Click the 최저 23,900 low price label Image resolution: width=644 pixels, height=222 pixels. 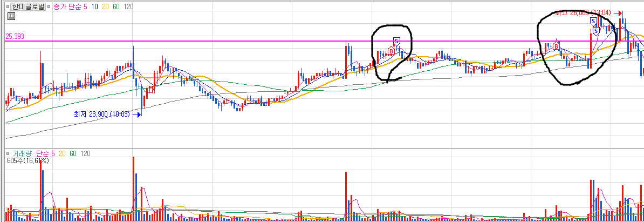click(x=101, y=115)
